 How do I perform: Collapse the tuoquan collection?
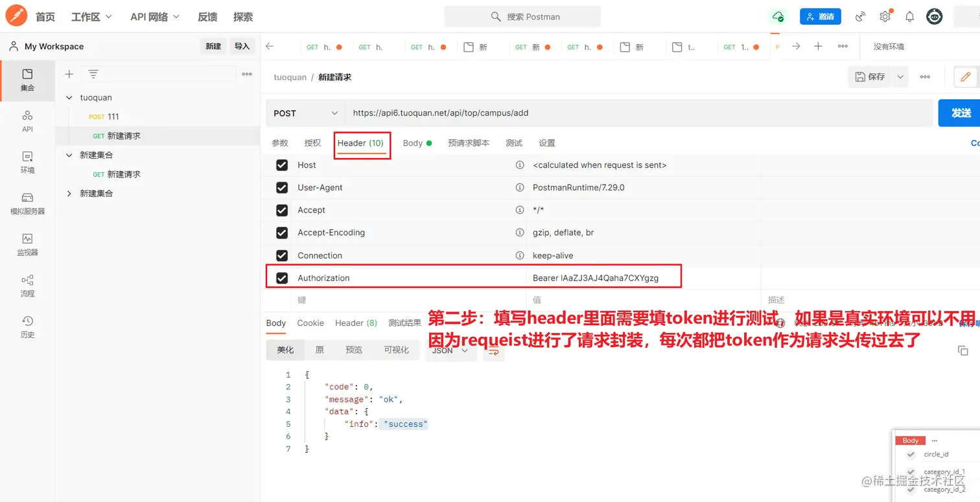pos(69,98)
